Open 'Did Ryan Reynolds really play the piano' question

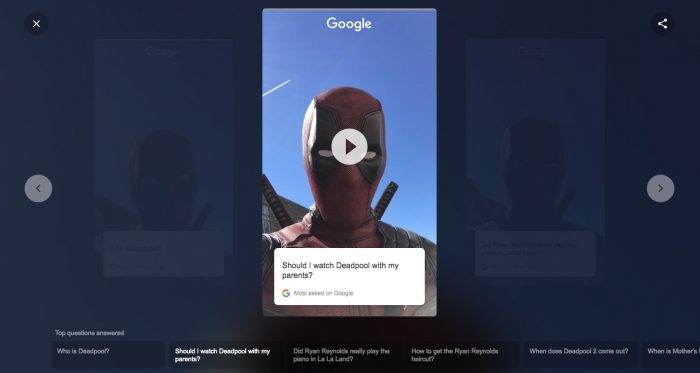click(x=344, y=355)
